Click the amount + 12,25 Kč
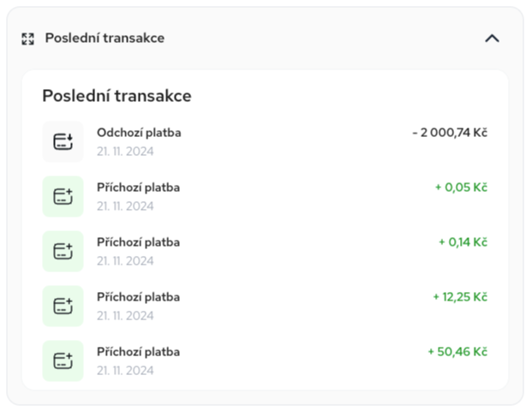The image size is (532, 417). point(460,297)
